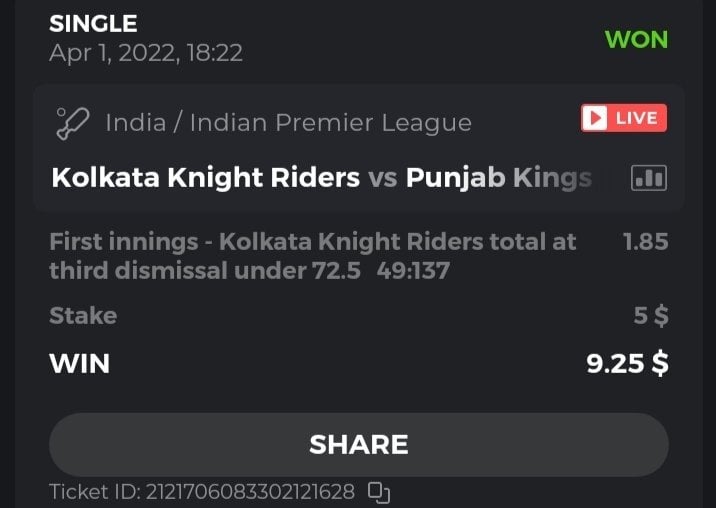Open India / Indian Premier League link
716x508 pixels.
(x=288, y=123)
